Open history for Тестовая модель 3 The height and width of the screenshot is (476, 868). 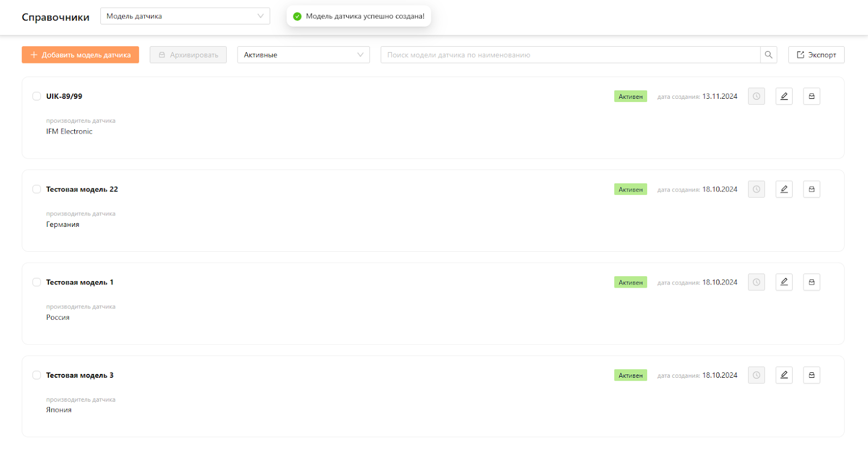(756, 375)
